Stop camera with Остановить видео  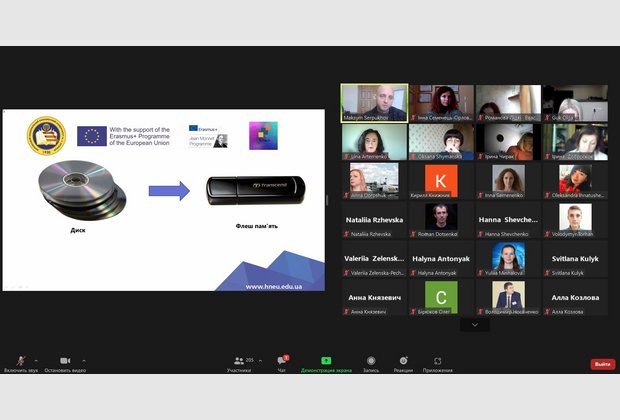[65, 364]
